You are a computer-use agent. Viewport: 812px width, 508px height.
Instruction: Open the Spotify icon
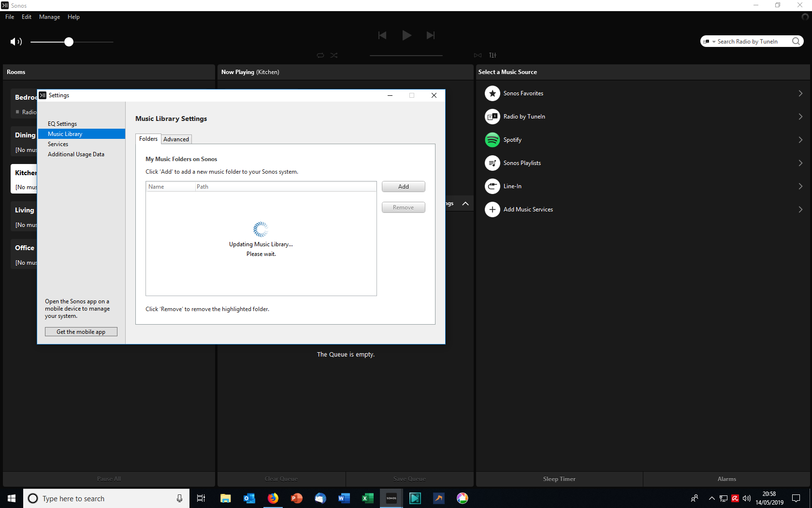(x=493, y=140)
